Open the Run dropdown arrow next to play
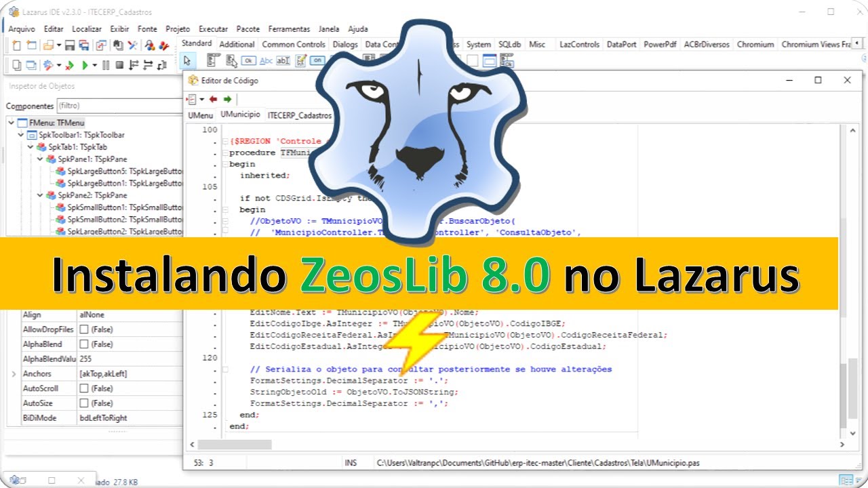The width and height of the screenshot is (868, 488). coord(94,65)
